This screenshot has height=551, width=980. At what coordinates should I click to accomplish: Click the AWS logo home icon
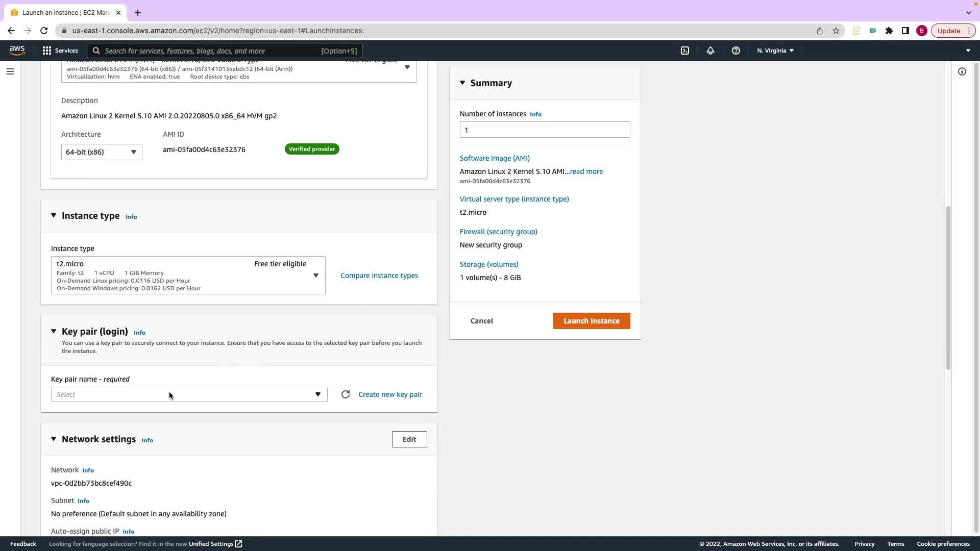point(17,50)
